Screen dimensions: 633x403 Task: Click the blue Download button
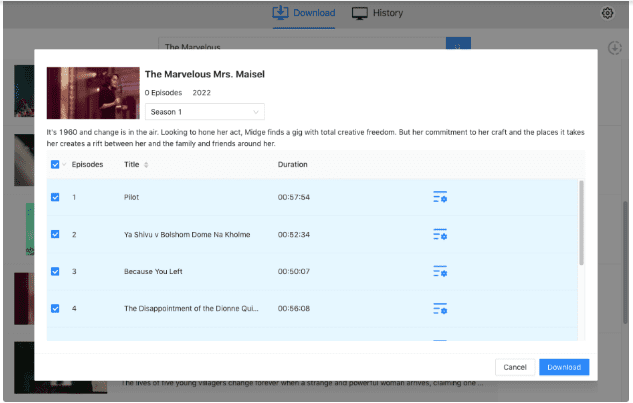pyautogui.click(x=564, y=367)
